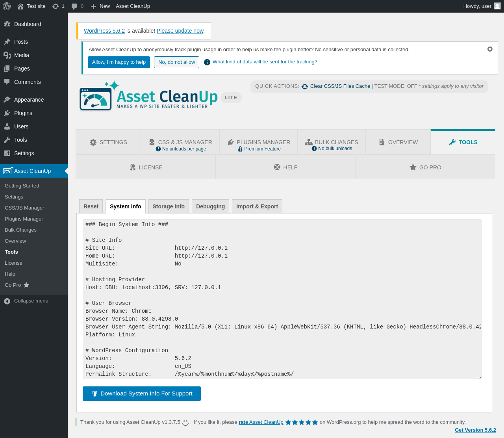Click the Go Pro star icon in sidebar
The height and width of the screenshot is (438, 504).
[x=26, y=285]
